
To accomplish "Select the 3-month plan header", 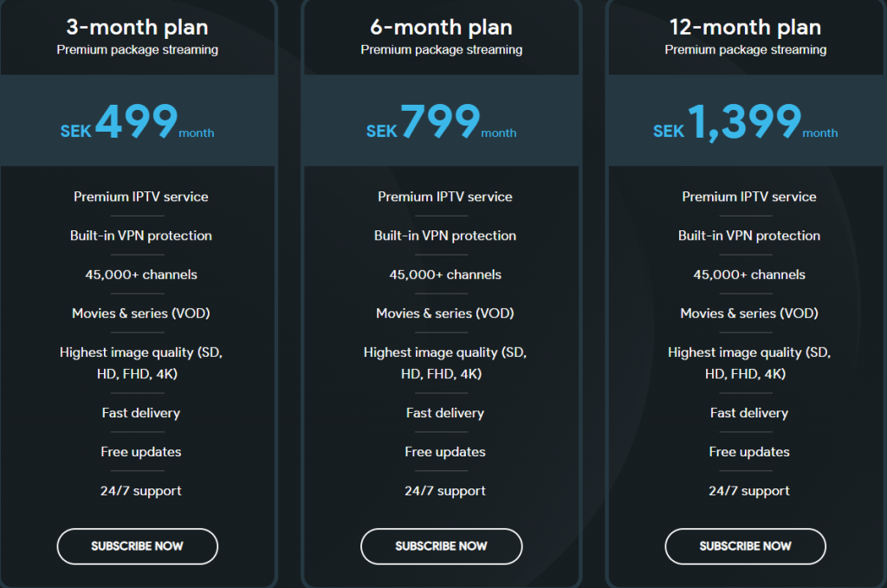I will pyautogui.click(x=139, y=27).
